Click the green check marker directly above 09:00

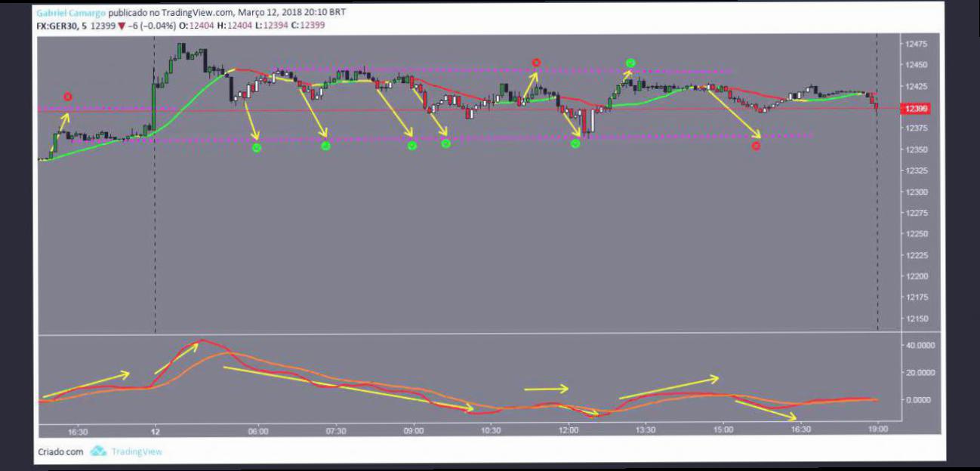coord(412,146)
